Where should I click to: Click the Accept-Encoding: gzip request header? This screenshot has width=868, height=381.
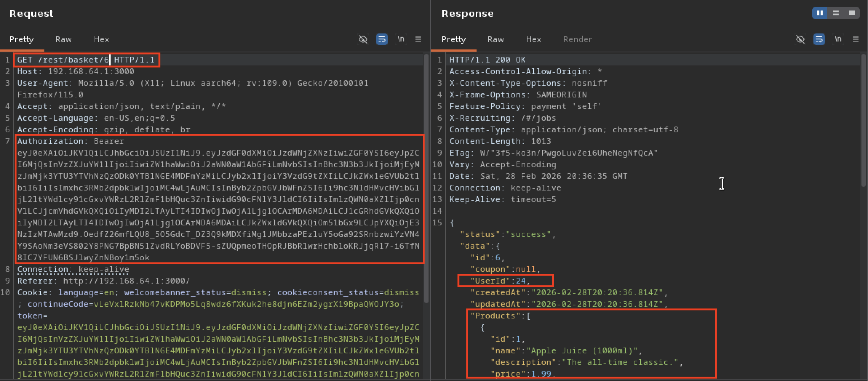click(x=104, y=129)
